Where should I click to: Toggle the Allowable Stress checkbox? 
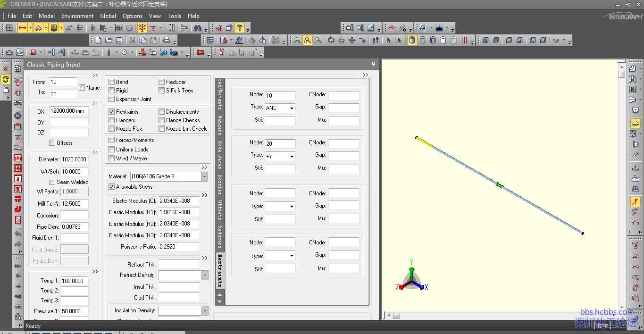click(x=112, y=187)
